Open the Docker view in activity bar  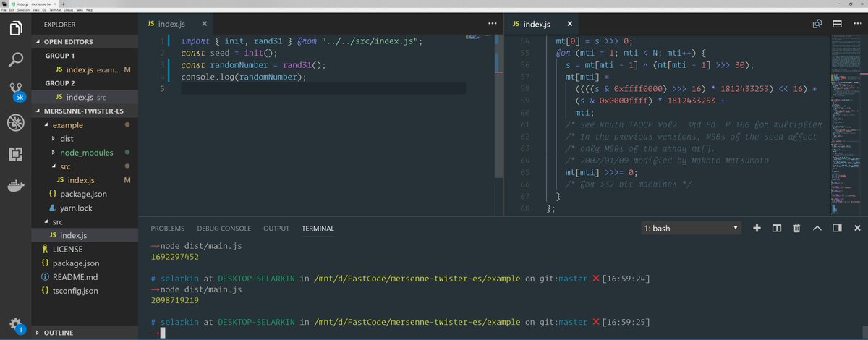[15, 185]
